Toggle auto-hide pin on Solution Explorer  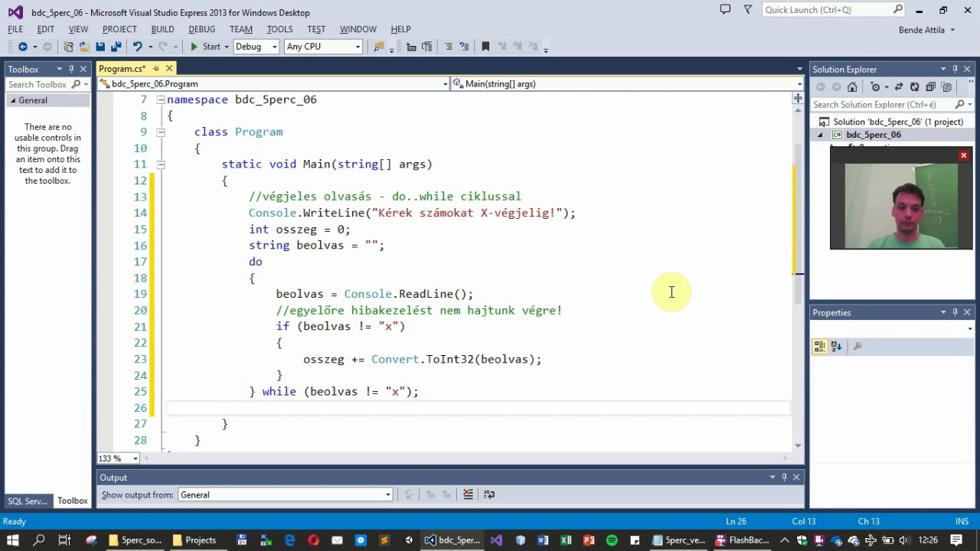coord(955,69)
